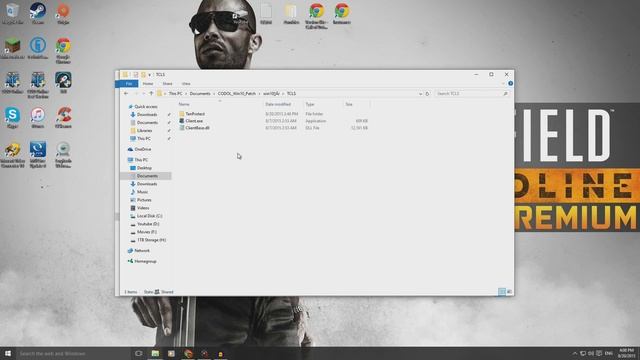Open Google Chrome shortcut beside the Minecraft row
Viewport: 640px width, 360px height.
pyautogui.click(x=63, y=51)
